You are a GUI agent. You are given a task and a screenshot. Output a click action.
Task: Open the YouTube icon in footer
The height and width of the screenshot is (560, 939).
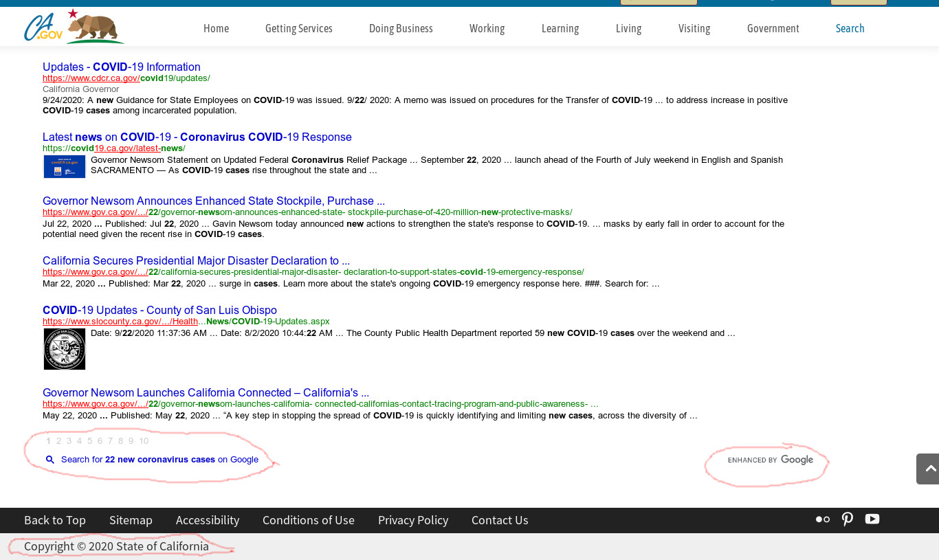(x=872, y=519)
